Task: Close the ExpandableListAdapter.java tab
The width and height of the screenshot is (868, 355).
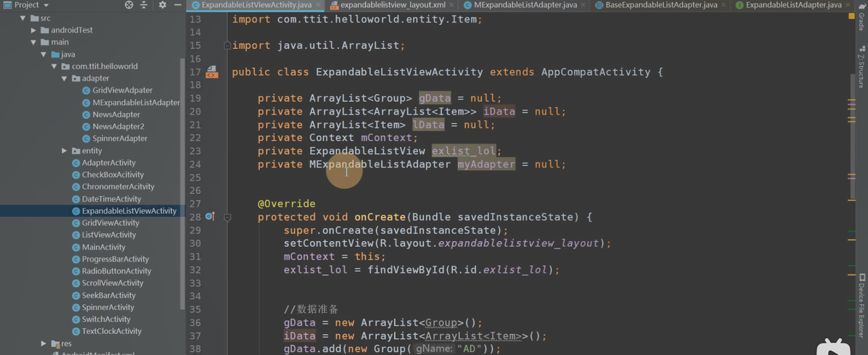Action: pos(847,5)
